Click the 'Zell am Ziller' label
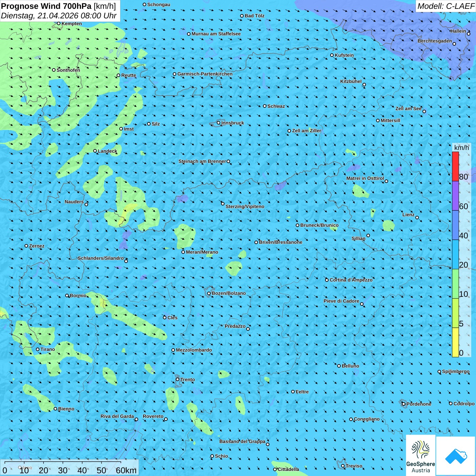Viewport: 476px width, 476px height. coord(306,131)
